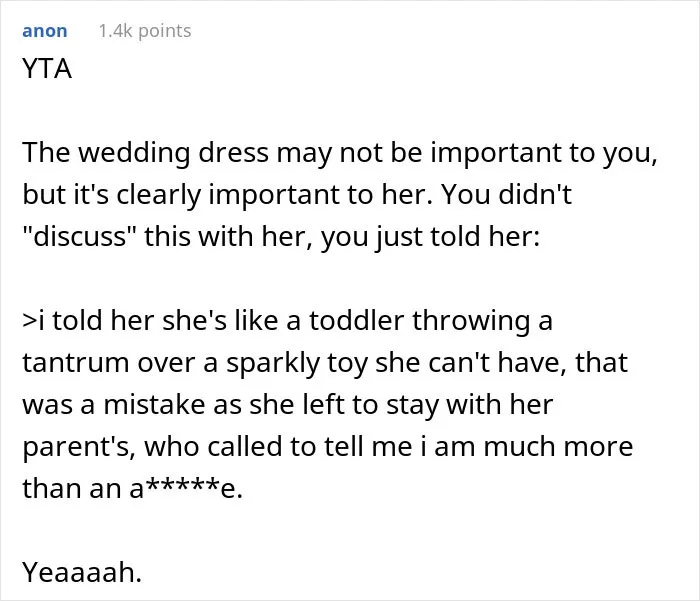This screenshot has width=700, height=601.
Task: Click the words "sparkly toy"
Action: pyautogui.click(x=297, y=364)
